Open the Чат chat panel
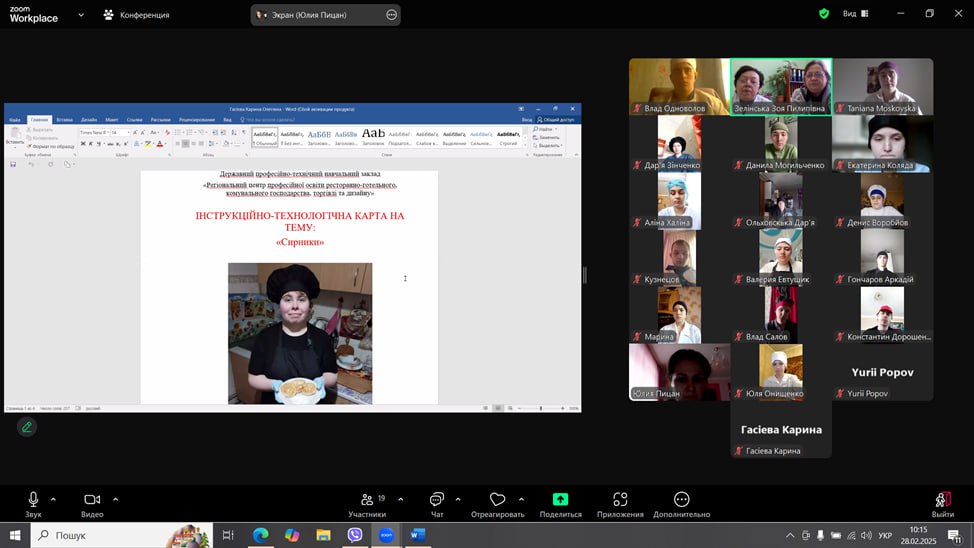The width and height of the screenshot is (974, 548). [x=437, y=500]
